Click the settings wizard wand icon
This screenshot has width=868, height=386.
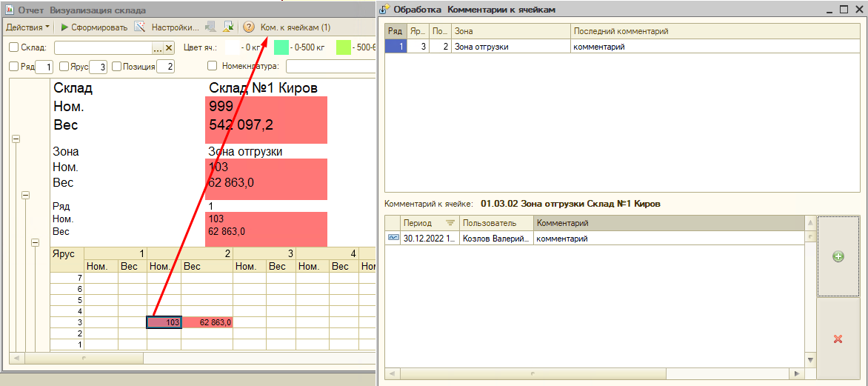tap(140, 27)
